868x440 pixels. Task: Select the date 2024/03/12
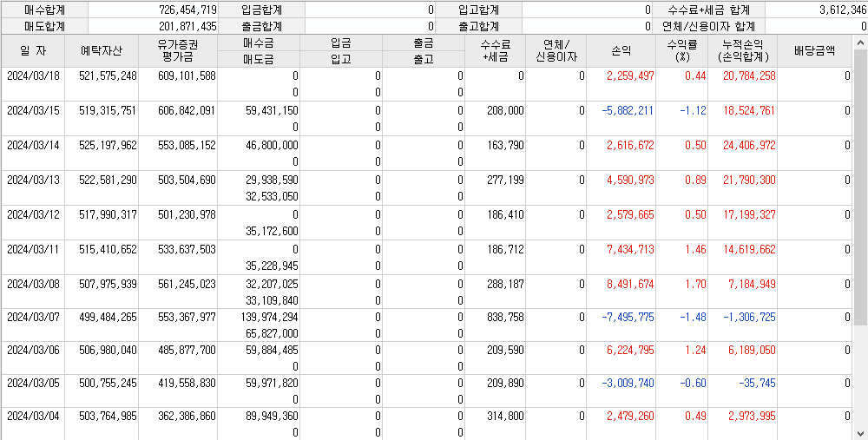pyautogui.click(x=33, y=214)
